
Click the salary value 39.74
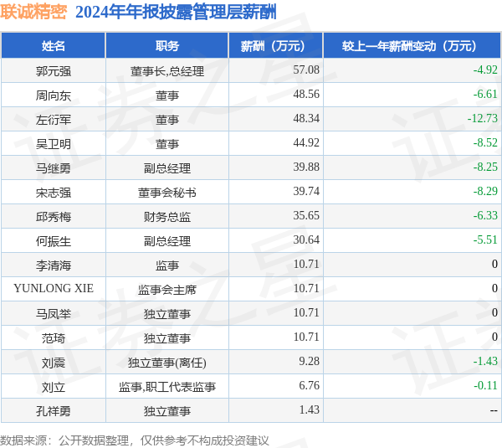point(306,192)
